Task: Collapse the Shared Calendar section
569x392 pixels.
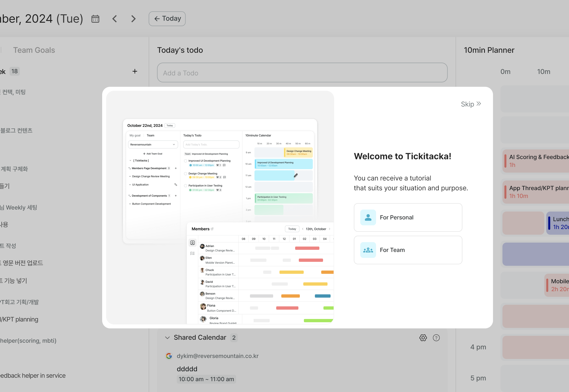Action: click(168, 338)
